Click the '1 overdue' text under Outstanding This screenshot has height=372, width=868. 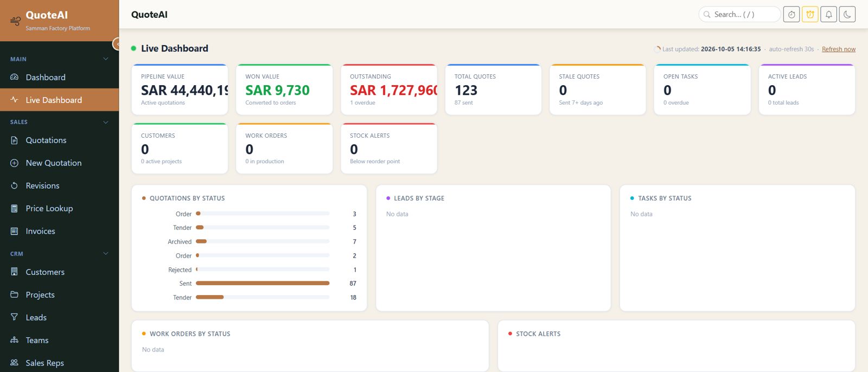tap(362, 102)
